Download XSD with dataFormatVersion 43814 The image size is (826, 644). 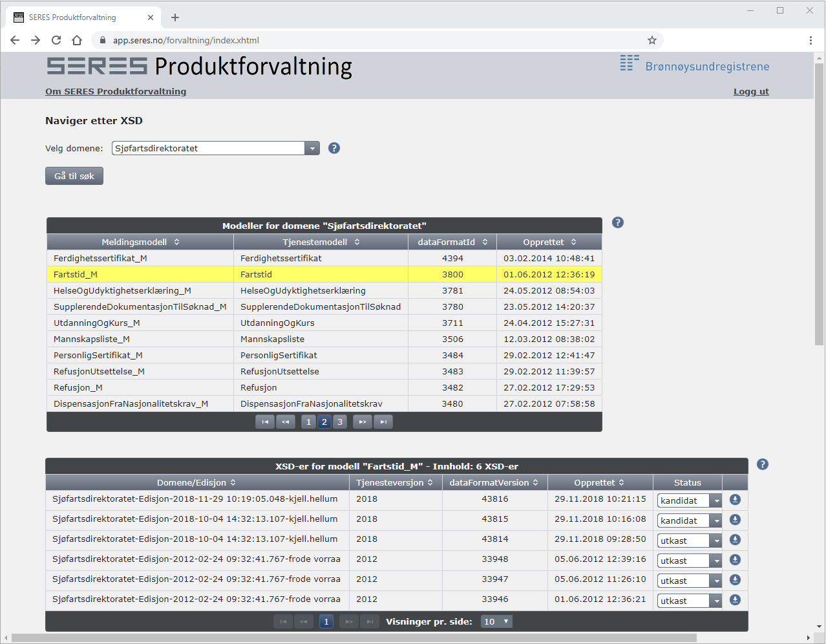[735, 540]
